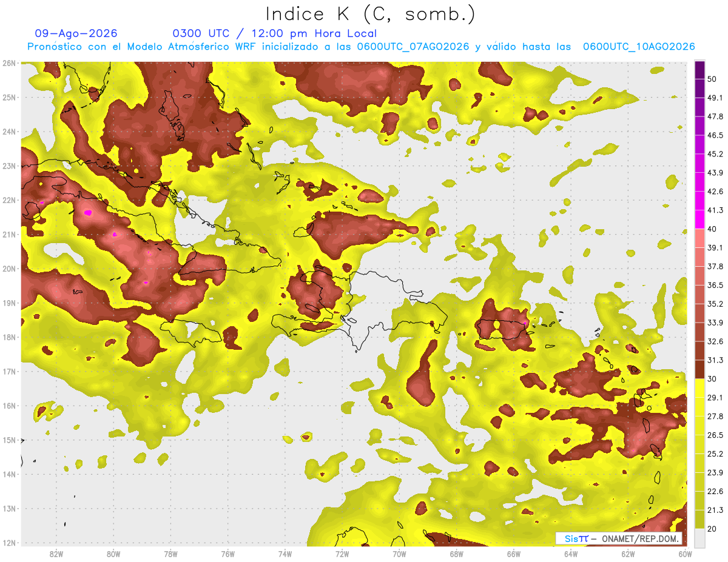Click the '12N' latitude label

[x=9, y=543]
